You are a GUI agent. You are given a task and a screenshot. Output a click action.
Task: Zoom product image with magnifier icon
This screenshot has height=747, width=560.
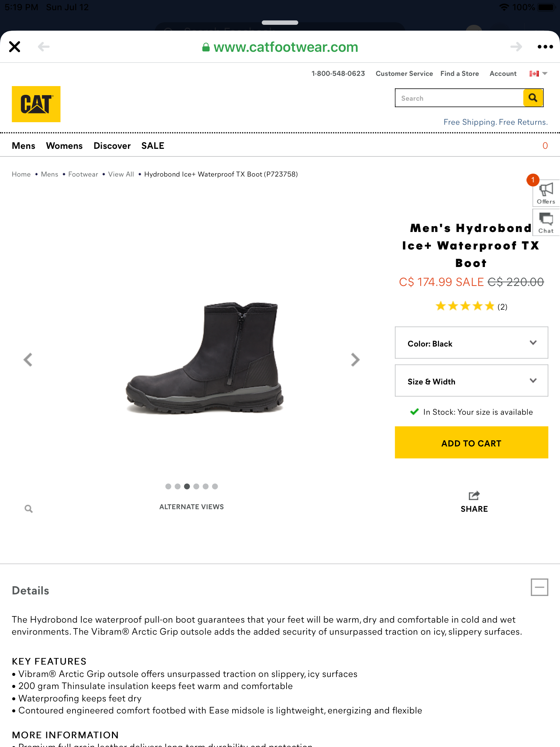tap(28, 509)
